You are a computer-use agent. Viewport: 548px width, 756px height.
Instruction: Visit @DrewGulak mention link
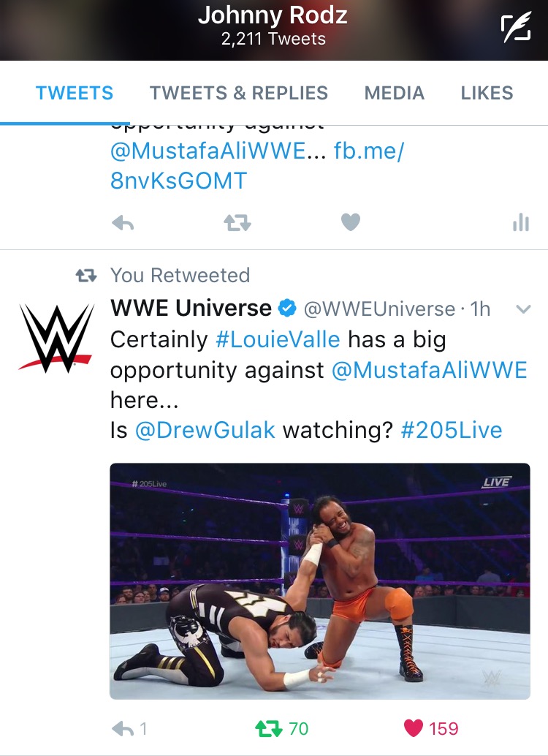(x=205, y=430)
